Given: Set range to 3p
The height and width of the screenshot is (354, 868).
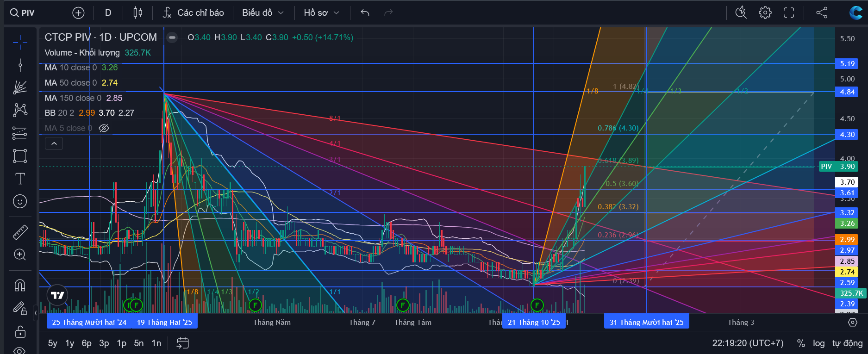Looking at the screenshot, I should click(104, 343).
